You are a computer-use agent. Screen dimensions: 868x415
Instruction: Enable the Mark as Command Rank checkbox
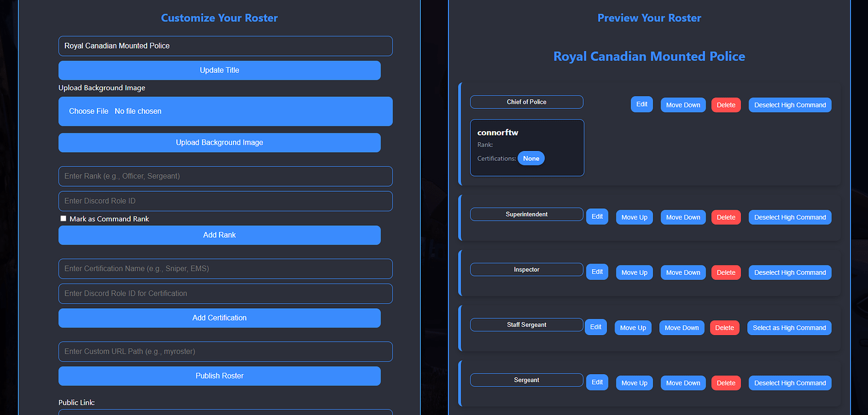point(63,218)
